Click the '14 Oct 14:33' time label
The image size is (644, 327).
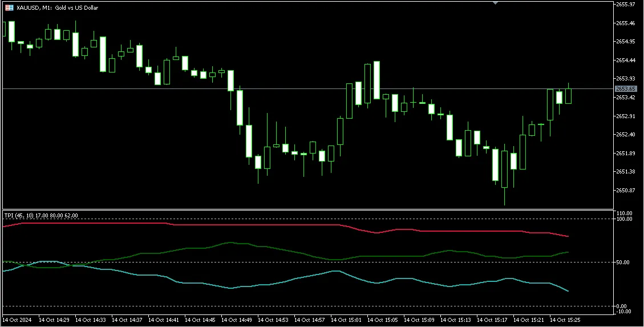[x=90, y=320]
